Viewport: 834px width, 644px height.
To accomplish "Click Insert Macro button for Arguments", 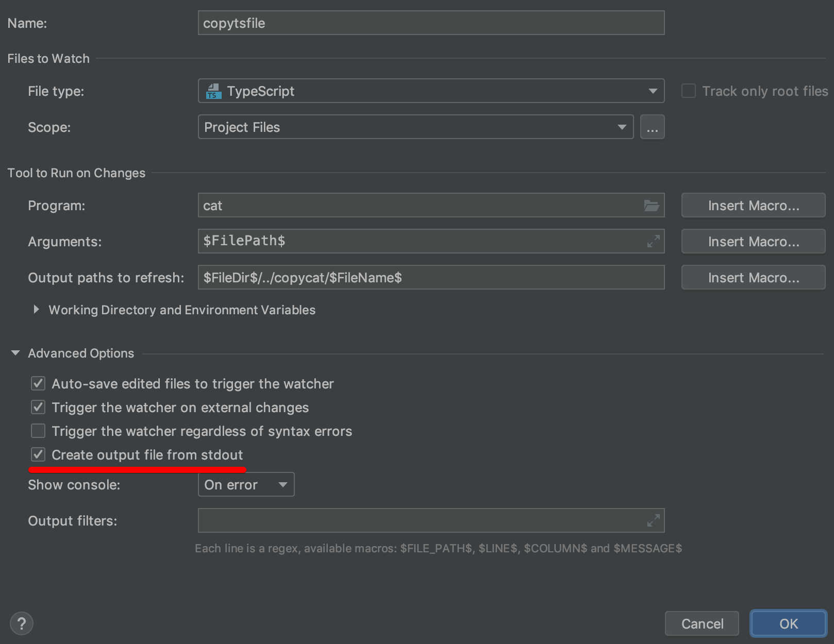I will pos(753,242).
